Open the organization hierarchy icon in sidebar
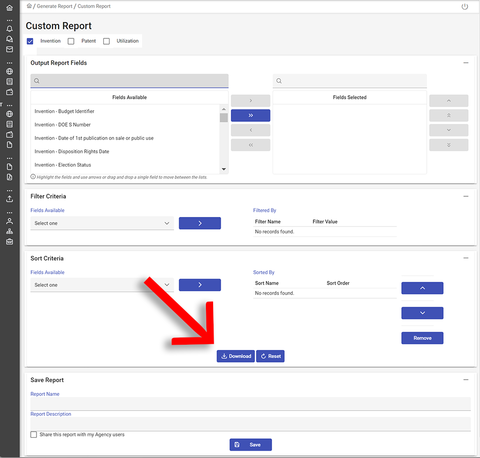This screenshot has height=458, width=480. click(9, 231)
